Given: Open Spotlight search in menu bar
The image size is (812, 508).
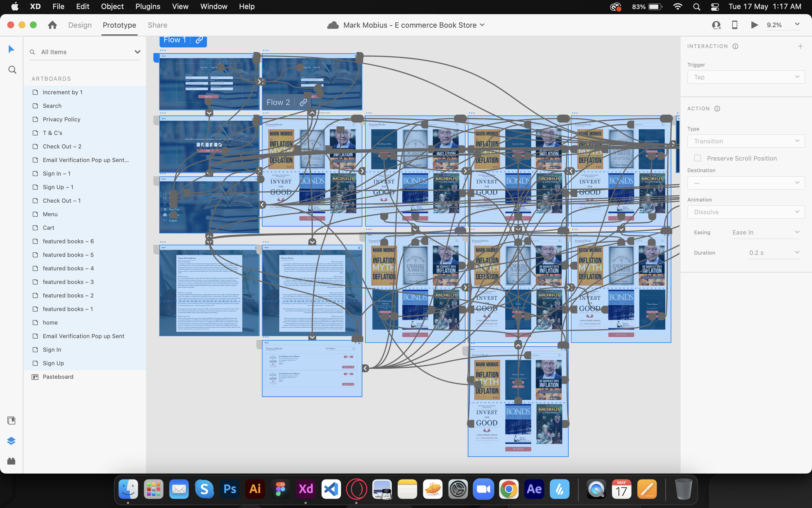Looking at the screenshot, I should (x=697, y=7).
